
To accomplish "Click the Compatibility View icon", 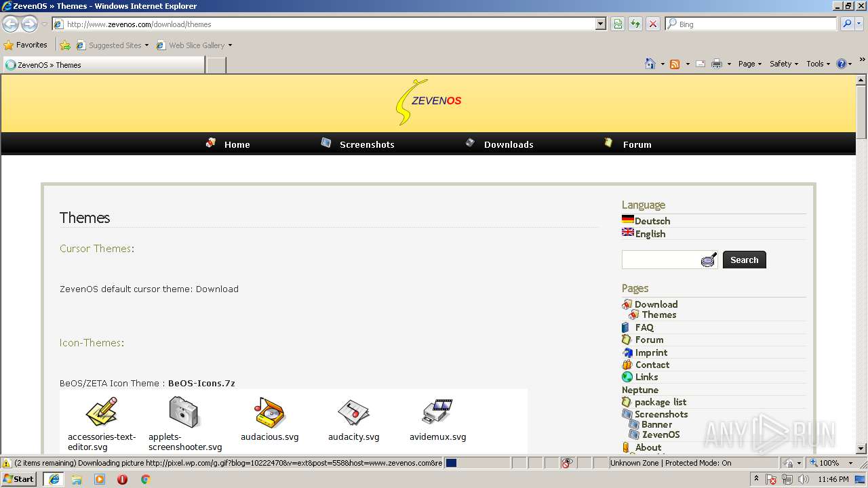I will pyautogui.click(x=618, y=24).
